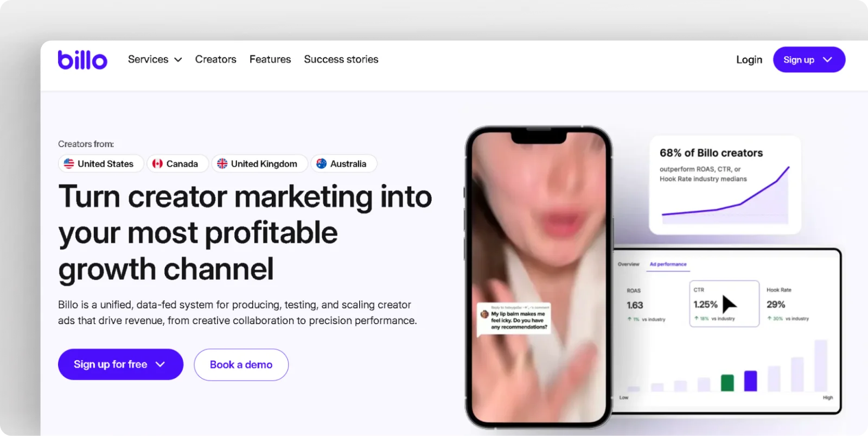Select the Overview tab in dashboard
868x436 pixels.
(x=628, y=264)
